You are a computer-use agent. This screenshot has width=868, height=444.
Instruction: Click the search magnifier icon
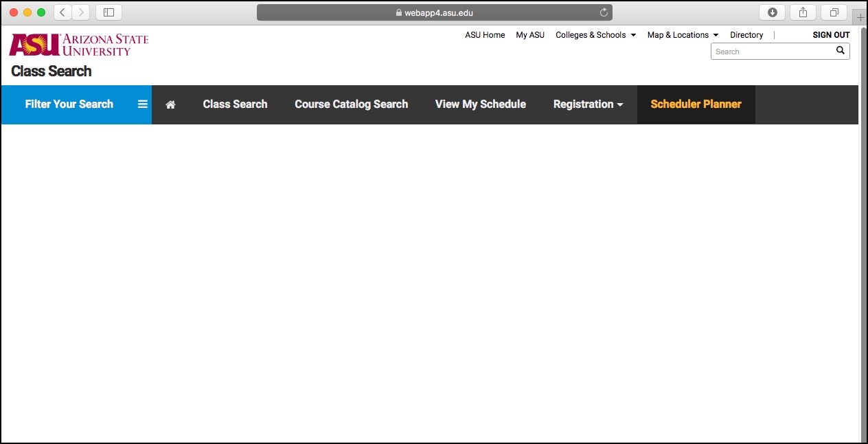[x=840, y=51]
